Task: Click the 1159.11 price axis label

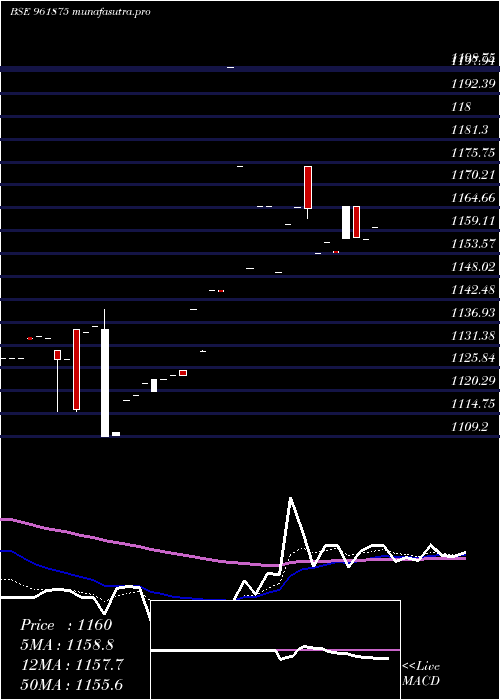Action: pyautogui.click(x=473, y=221)
